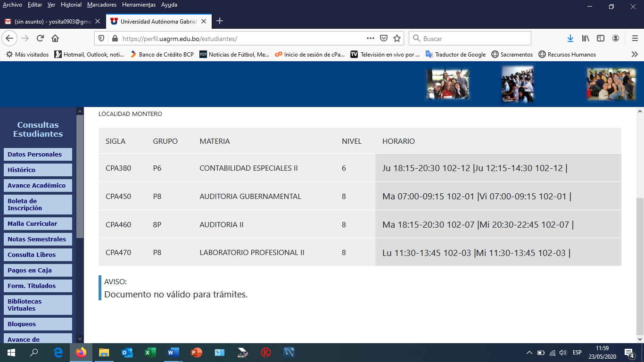
Task: Open page actions three-dot menu
Action: click(x=371, y=39)
